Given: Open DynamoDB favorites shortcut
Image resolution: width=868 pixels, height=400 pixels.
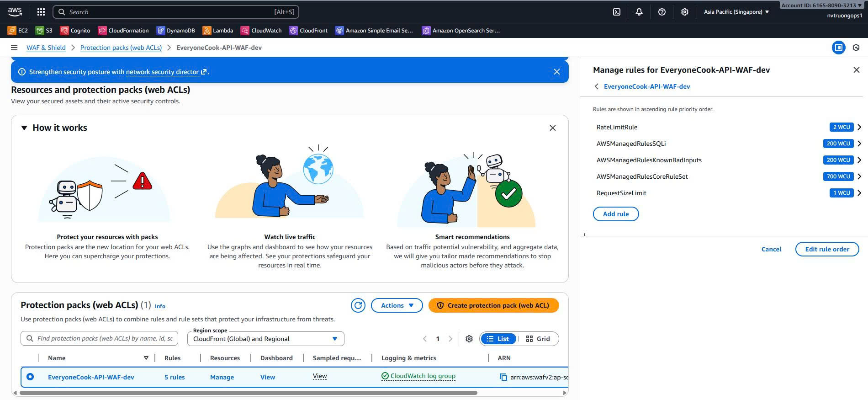Looking at the screenshot, I should point(176,31).
